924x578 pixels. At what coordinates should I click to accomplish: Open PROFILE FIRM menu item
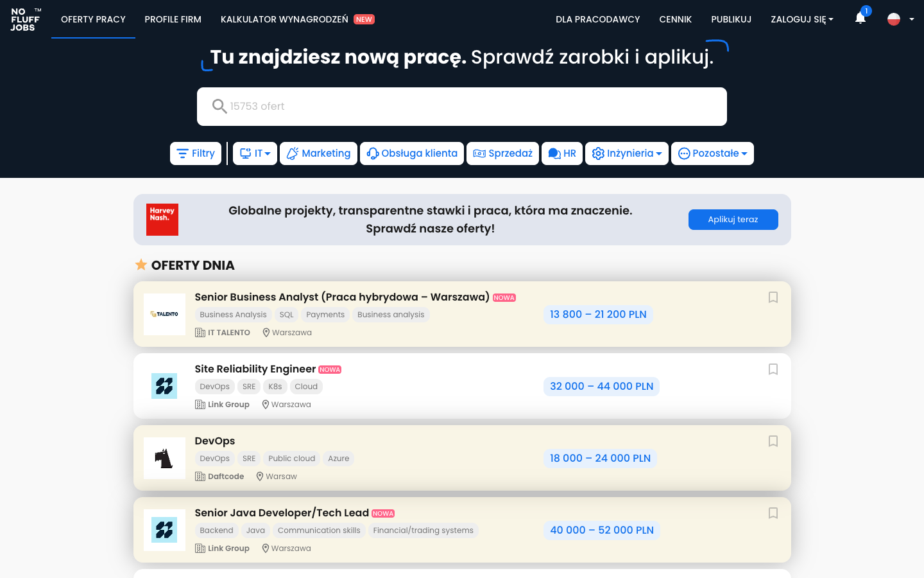pos(173,19)
